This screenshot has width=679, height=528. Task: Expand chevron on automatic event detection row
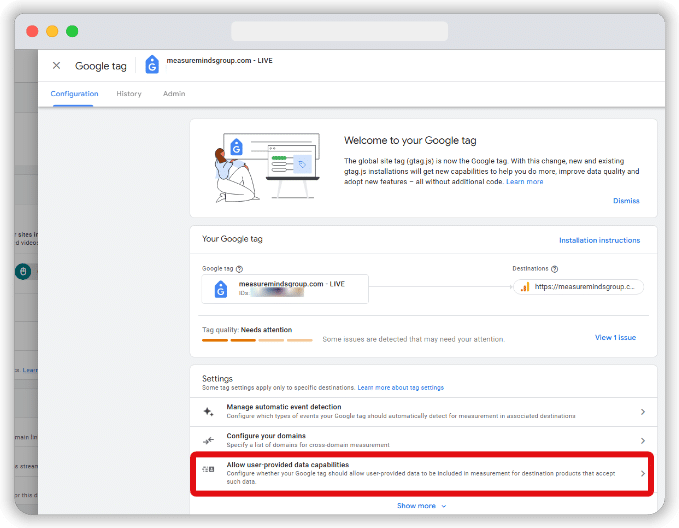pos(643,412)
